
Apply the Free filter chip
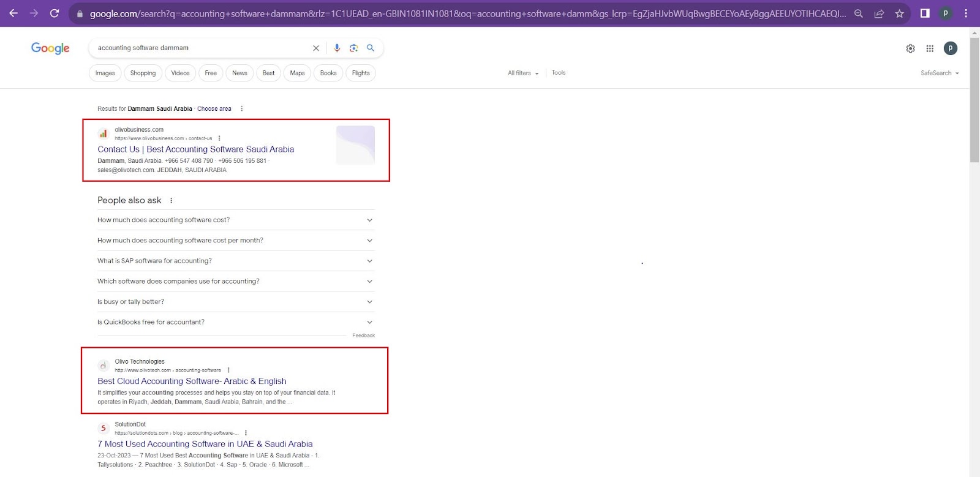point(211,73)
